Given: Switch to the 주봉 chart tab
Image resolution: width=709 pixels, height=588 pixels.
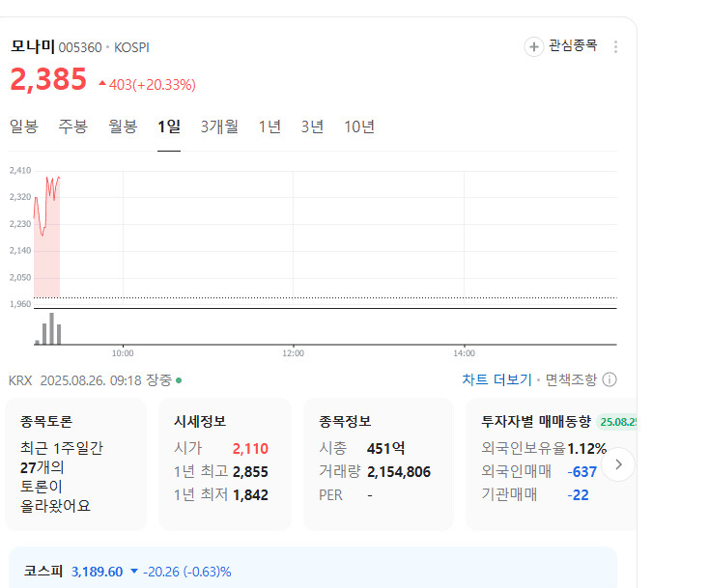Looking at the screenshot, I should click(x=72, y=126).
